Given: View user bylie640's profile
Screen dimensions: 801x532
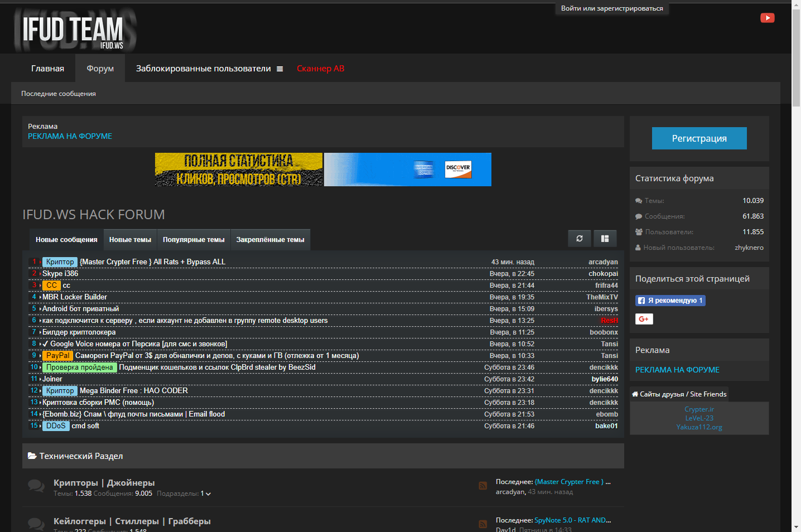Looking at the screenshot, I should [605, 379].
